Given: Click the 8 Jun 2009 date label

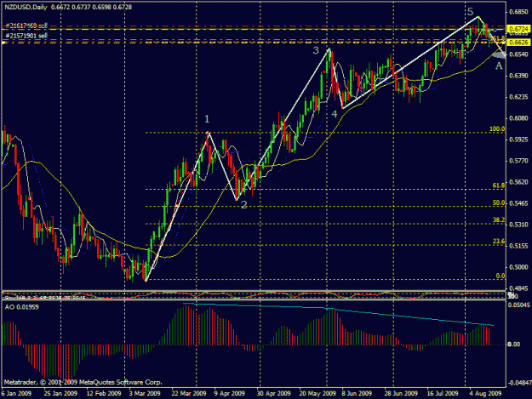Looking at the screenshot, I should (x=357, y=394).
